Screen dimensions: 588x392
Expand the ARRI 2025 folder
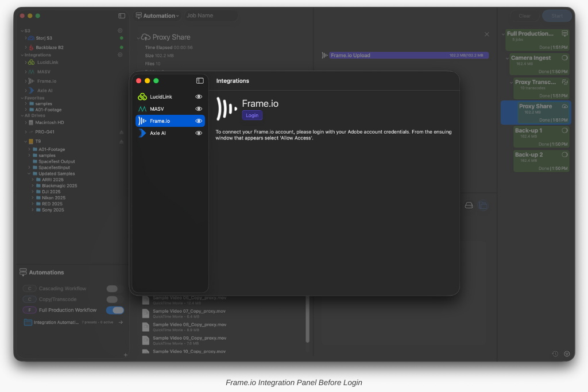click(x=33, y=180)
